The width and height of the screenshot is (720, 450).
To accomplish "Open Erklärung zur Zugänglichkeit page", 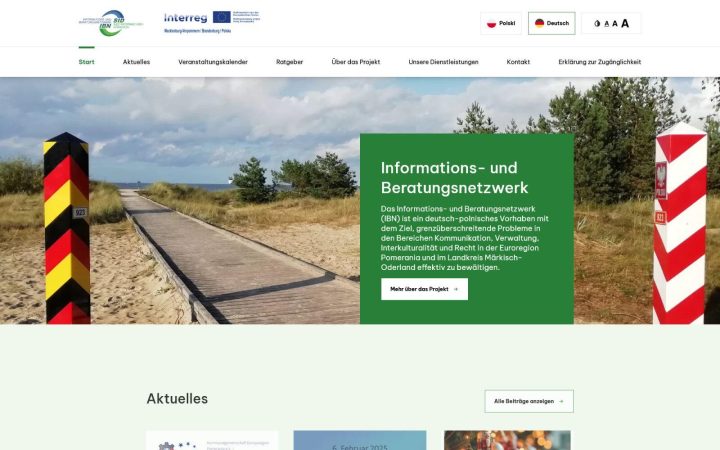I will [600, 62].
